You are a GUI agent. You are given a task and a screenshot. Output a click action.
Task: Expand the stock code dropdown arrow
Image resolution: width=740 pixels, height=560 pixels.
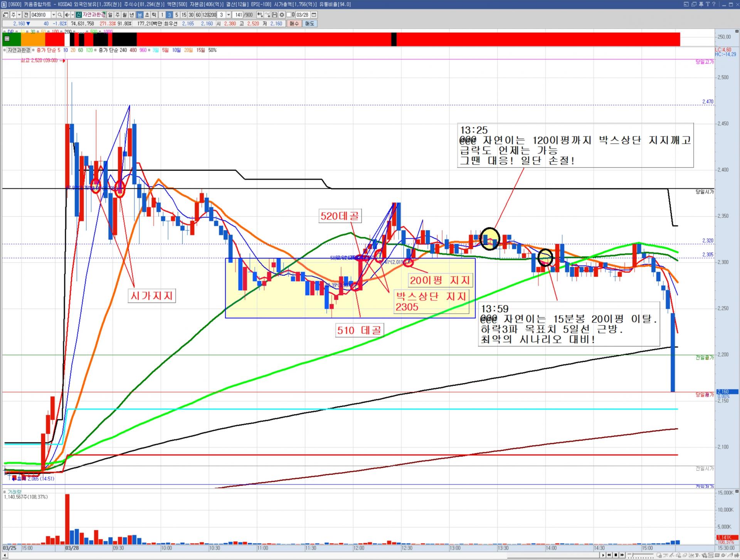(54, 15)
